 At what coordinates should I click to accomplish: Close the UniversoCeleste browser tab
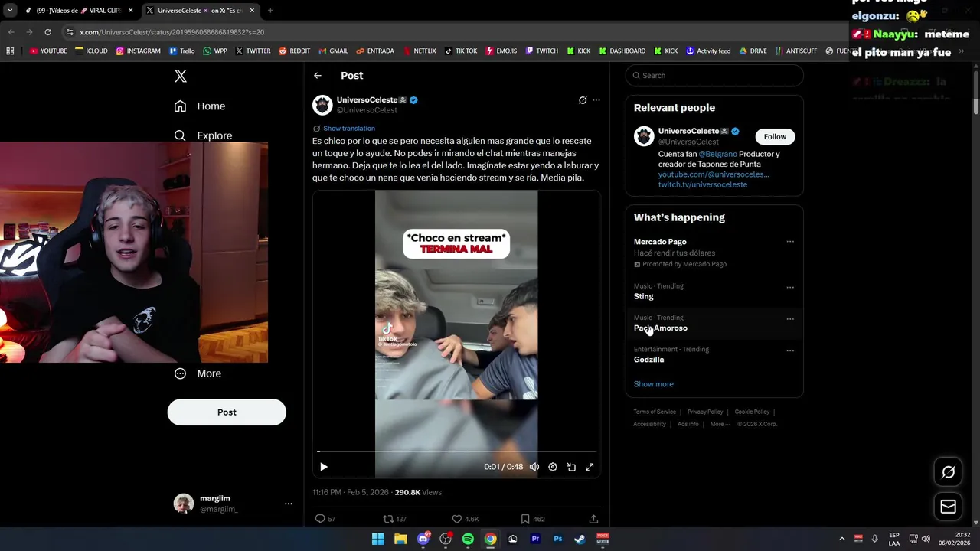pyautogui.click(x=252, y=11)
